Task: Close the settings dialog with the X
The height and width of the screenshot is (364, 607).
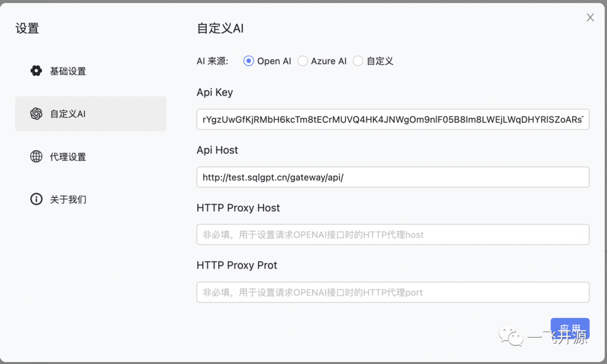Action: [590, 17]
